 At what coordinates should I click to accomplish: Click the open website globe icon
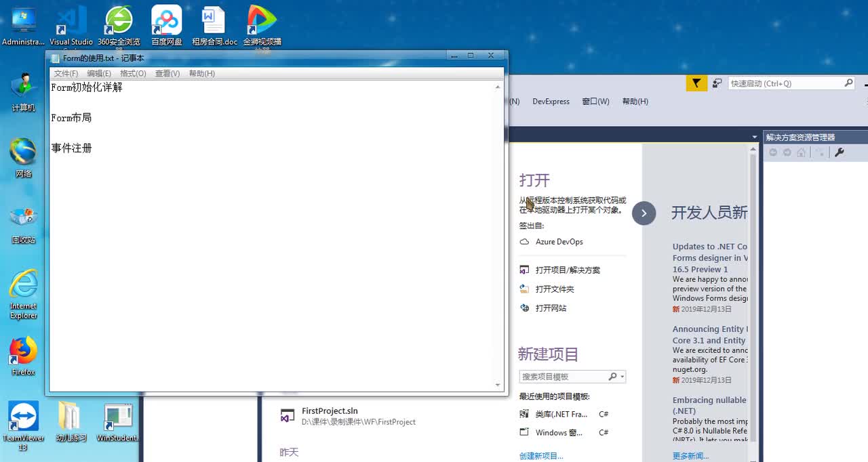click(x=524, y=308)
